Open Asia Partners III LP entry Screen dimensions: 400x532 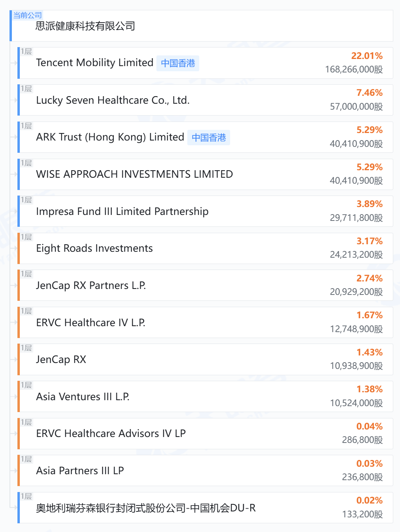pos(80,471)
